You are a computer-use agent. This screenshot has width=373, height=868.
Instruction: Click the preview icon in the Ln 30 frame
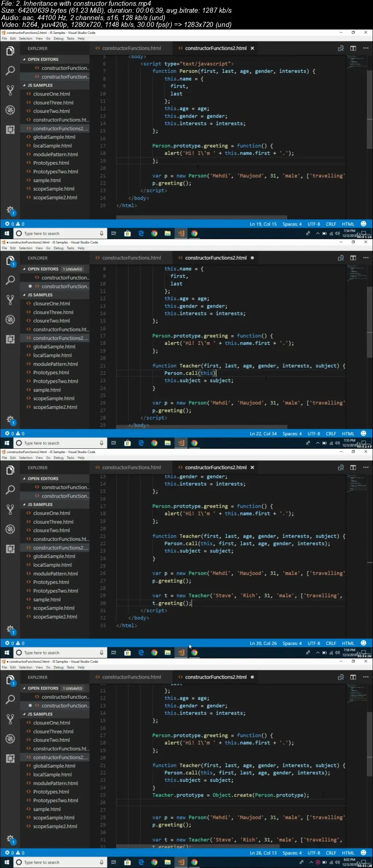(341, 467)
